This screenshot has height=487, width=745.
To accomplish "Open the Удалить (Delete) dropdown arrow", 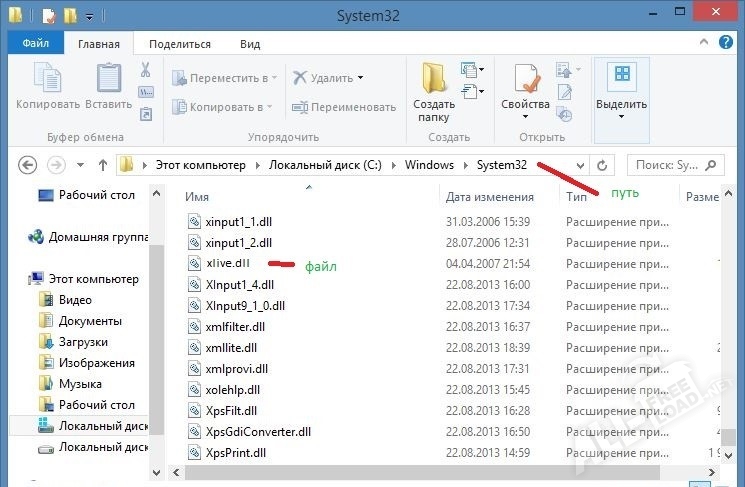I will point(360,78).
